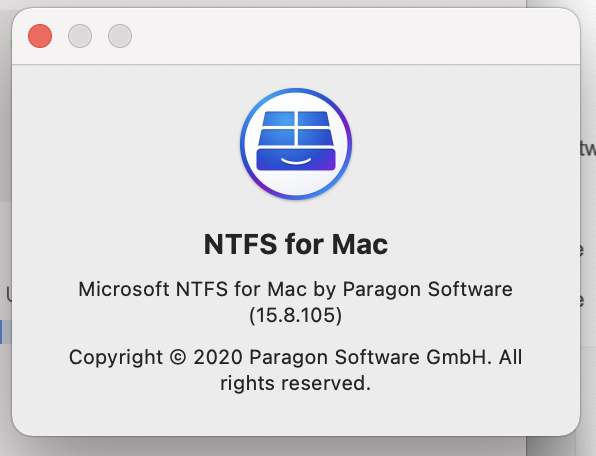Click the "rights reserved." text line

(x=296, y=383)
